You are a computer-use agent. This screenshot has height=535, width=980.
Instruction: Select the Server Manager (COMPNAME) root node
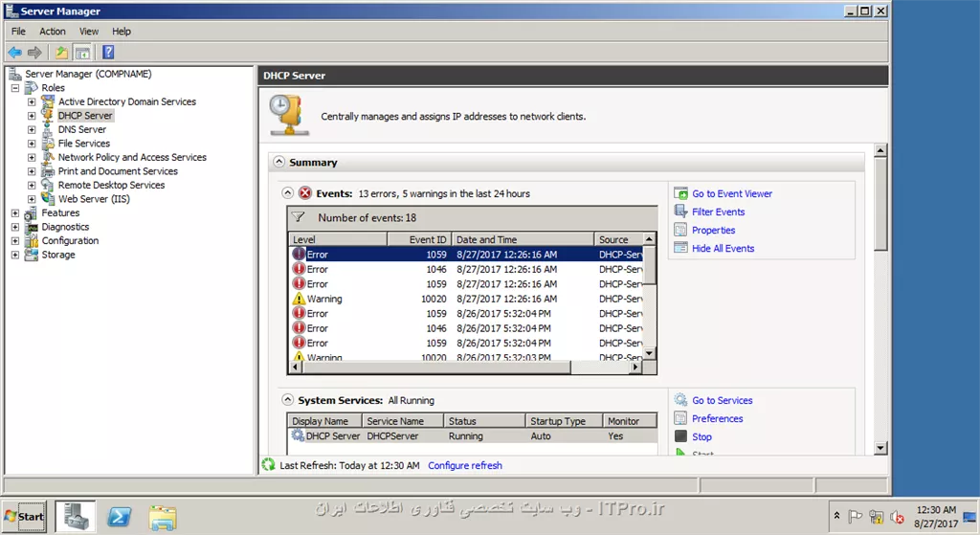pos(88,74)
